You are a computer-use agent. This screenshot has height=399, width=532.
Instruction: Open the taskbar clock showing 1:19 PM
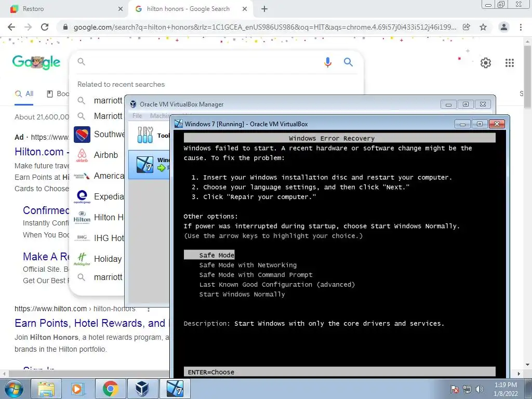pyautogui.click(x=506, y=389)
